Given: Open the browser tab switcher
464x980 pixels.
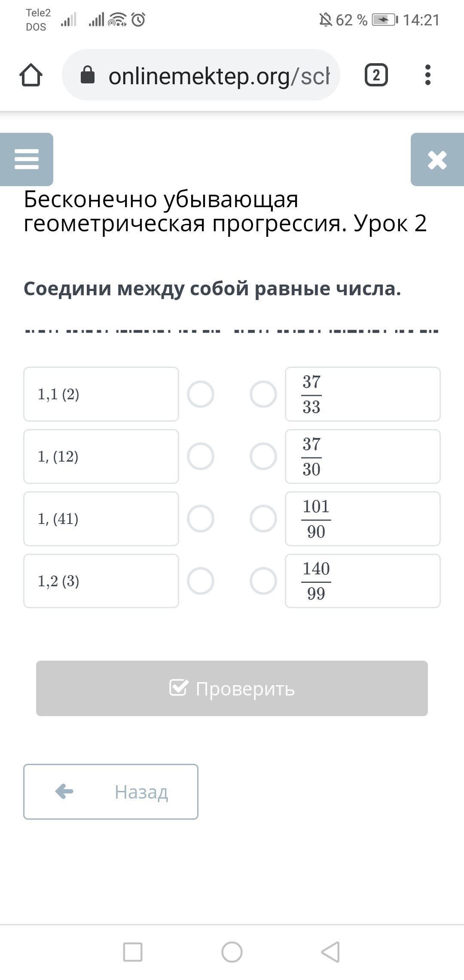Looking at the screenshot, I should coord(376,75).
